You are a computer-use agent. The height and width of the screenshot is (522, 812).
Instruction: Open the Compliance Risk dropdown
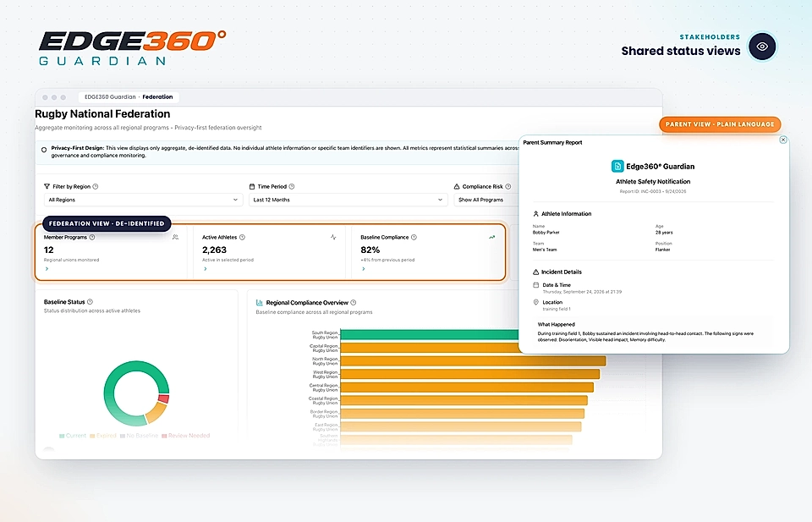click(486, 200)
